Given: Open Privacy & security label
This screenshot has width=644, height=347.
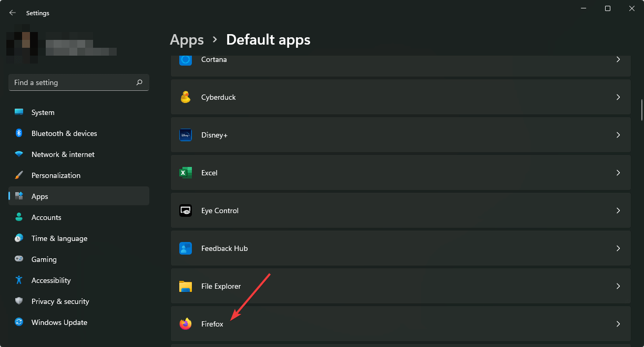Looking at the screenshot, I should coord(60,301).
